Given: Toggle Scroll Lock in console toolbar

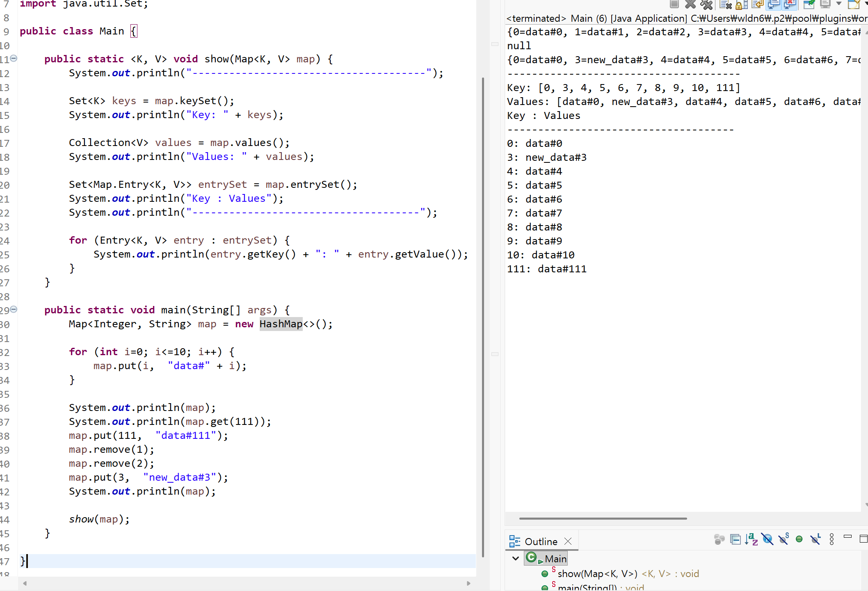Looking at the screenshot, I should 741,5.
